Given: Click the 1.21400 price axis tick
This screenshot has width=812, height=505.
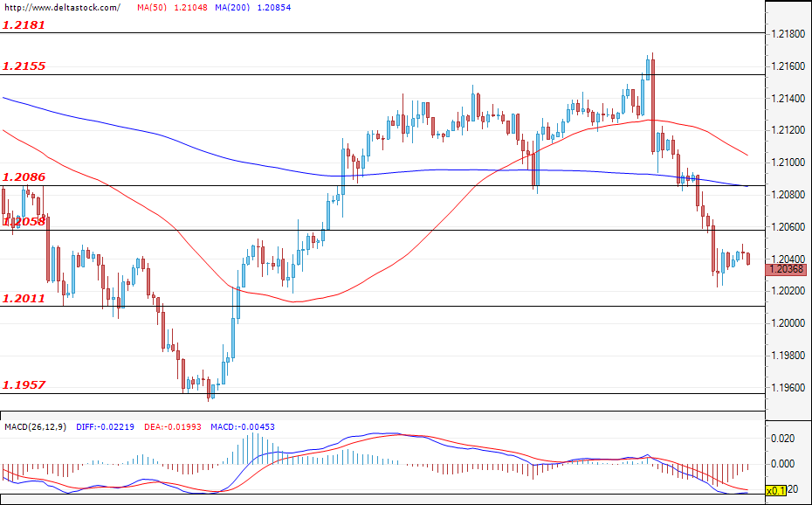Looking at the screenshot, I should [x=788, y=99].
